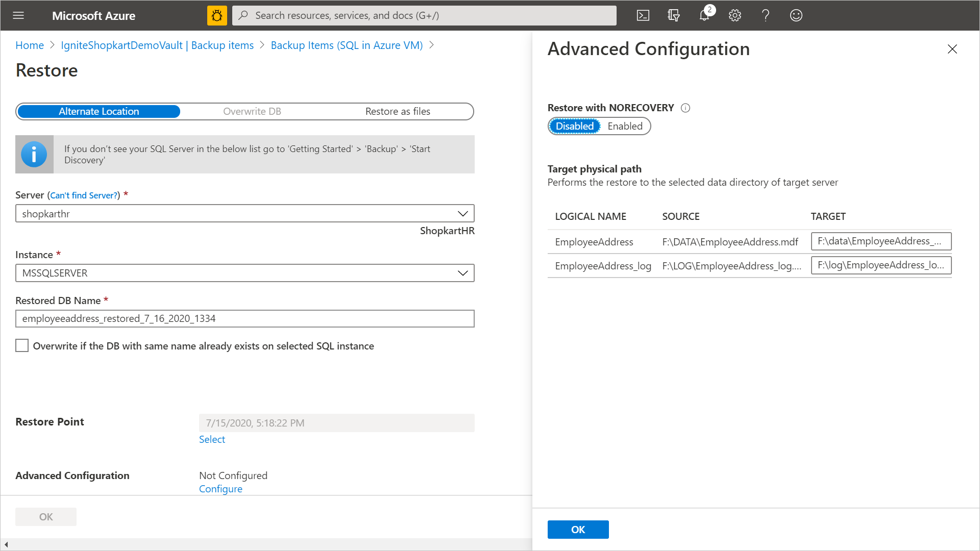Select the Alternate Location tab

coord(99,111)
